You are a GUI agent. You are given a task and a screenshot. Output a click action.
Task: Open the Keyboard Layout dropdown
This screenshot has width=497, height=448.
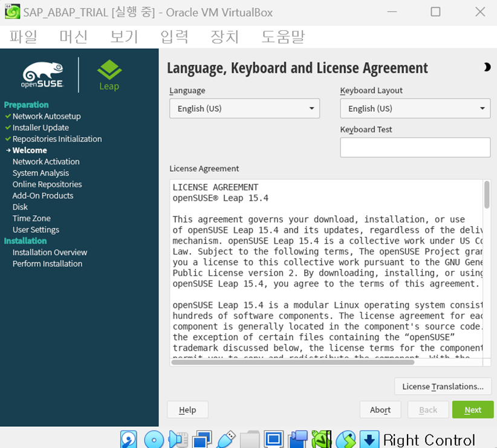(415, 108)
